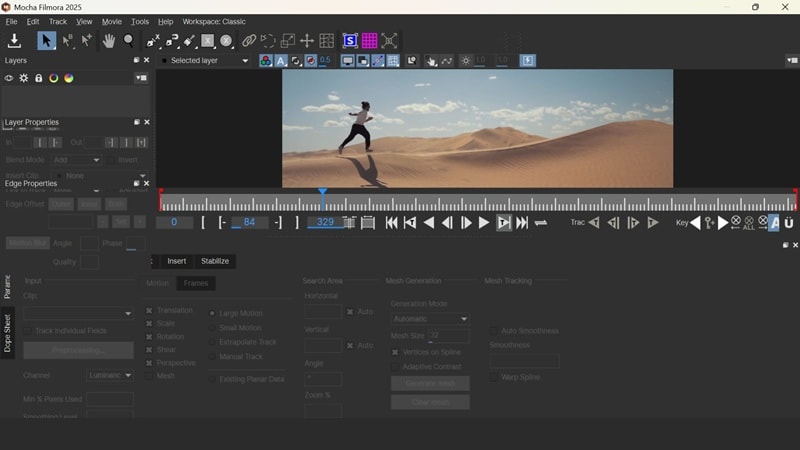Toggle the magenta grid overlay

369,41
